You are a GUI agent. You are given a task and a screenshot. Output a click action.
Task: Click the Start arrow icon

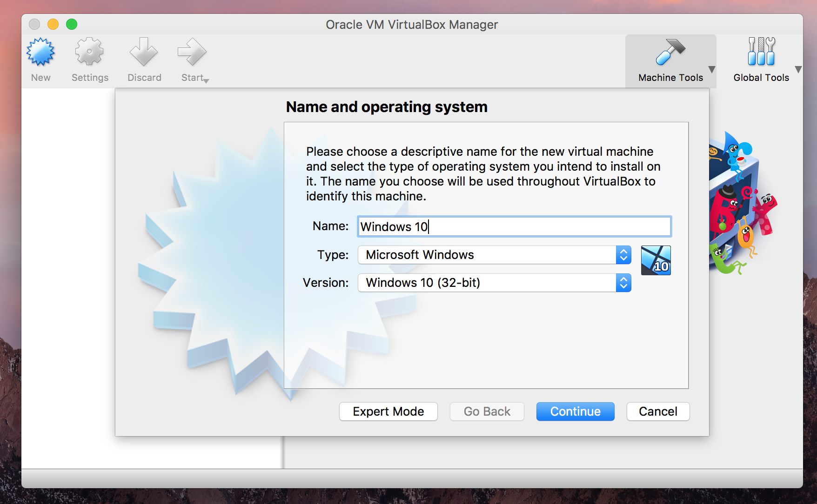192,52
